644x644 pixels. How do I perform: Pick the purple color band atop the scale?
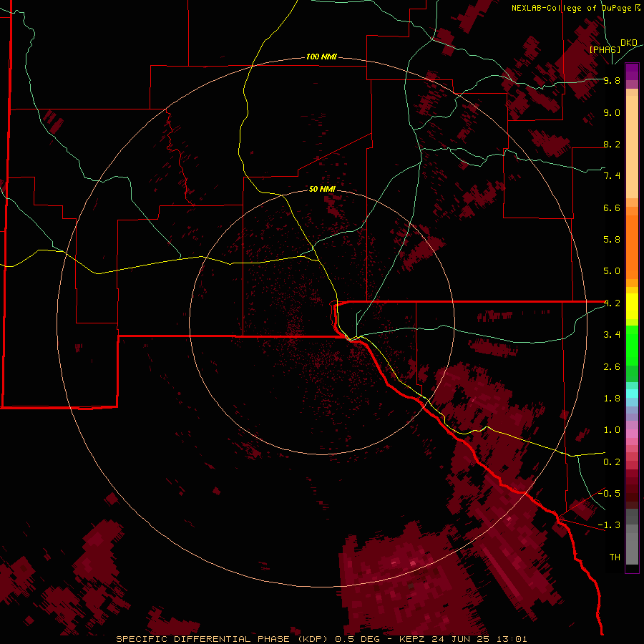tap(632, 72)
